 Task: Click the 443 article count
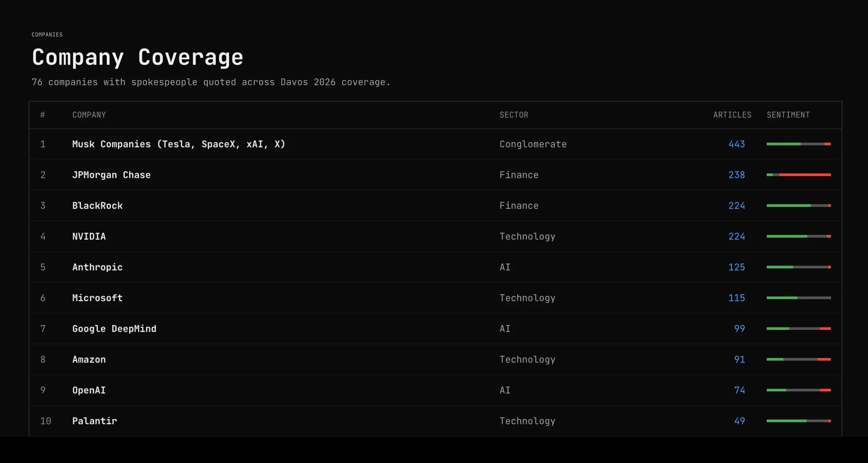[x=737, y=144]
